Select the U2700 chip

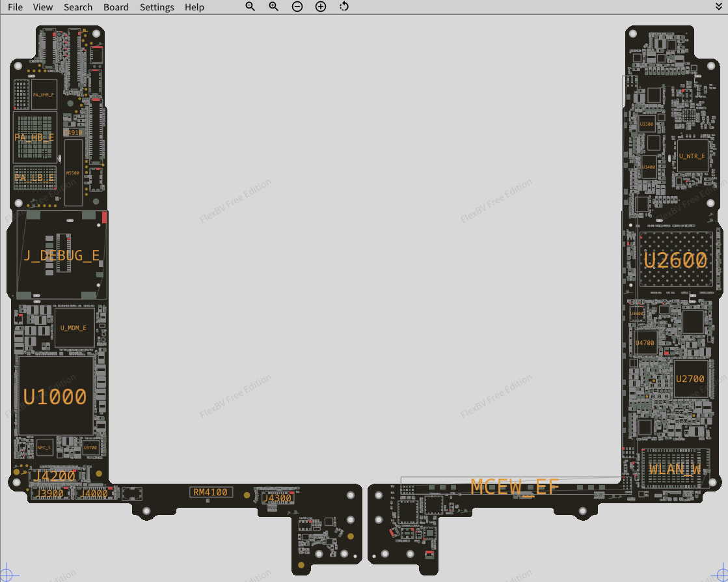pos(690,379)
